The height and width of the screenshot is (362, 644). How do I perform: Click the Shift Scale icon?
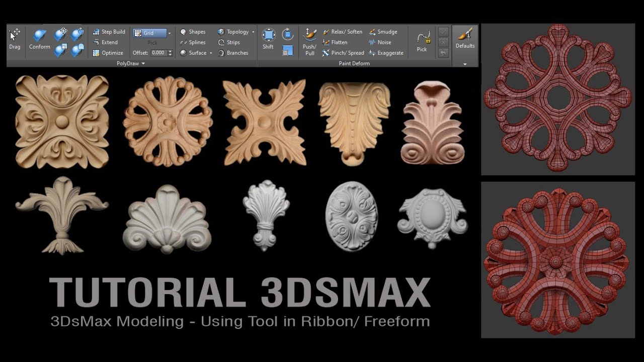point(288,50)
